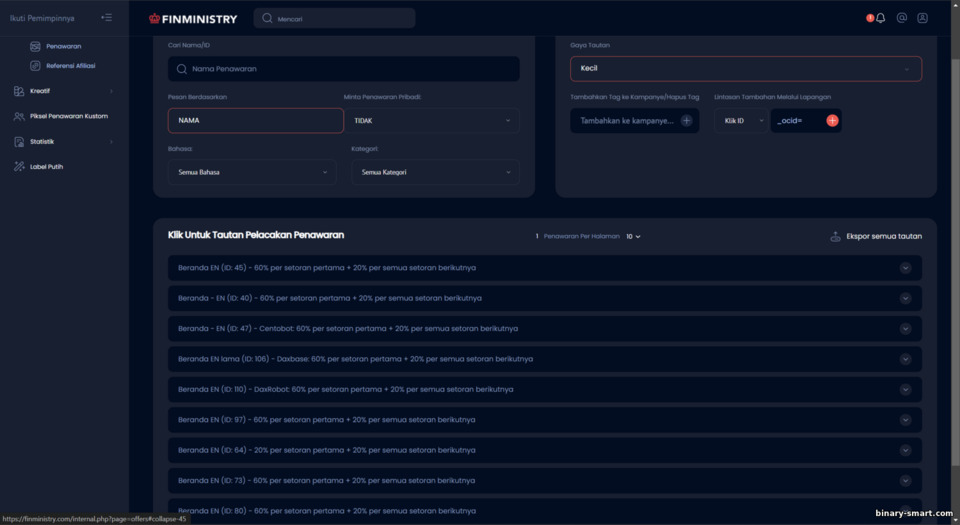This screenshot has height=525, width=960.
Task: Open the Semua Bahasa dropdown
Action: point(252,173)
